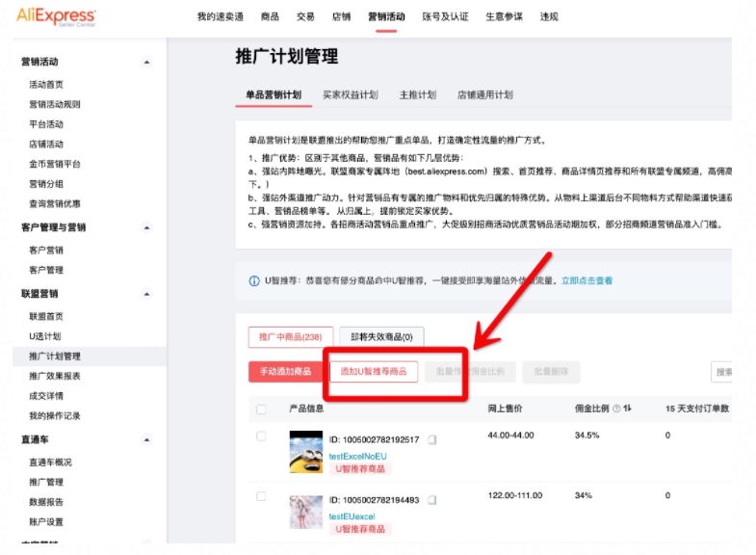756x555 pixels.
Task: Sort by 佣金比例 using sort arrows
Action: (x=627, y=409)
